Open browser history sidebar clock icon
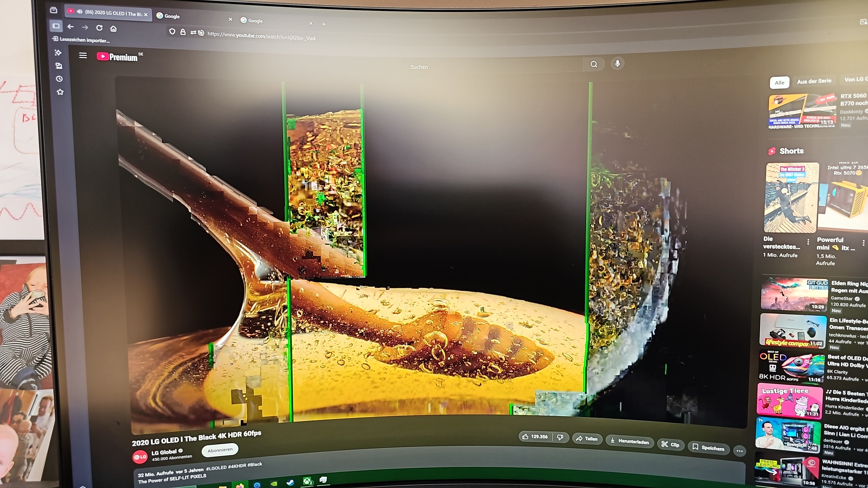Image resolution: width=868 pixels, height=488 pixels. click(x=59, y=79)
